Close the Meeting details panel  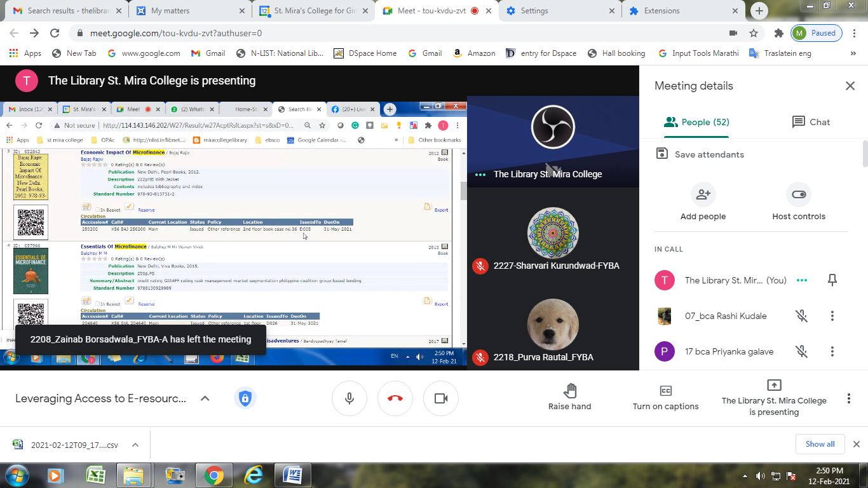[x=850, y=86]
